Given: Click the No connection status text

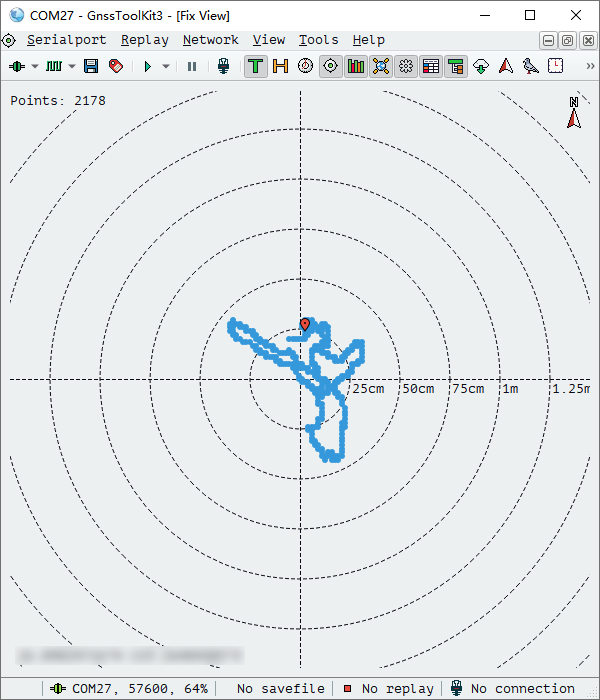Looking at the screenshot, I should coord(523,689).
